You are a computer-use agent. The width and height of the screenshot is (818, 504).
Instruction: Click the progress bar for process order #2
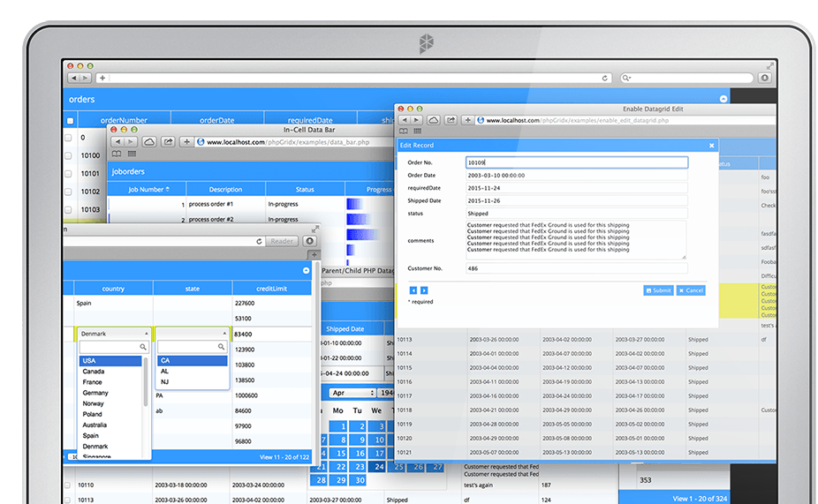tap(358, 220)
